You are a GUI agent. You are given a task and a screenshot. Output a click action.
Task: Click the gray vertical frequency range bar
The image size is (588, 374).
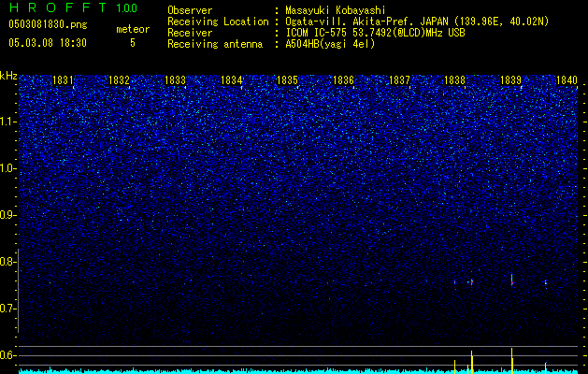(x=18, y=291)
